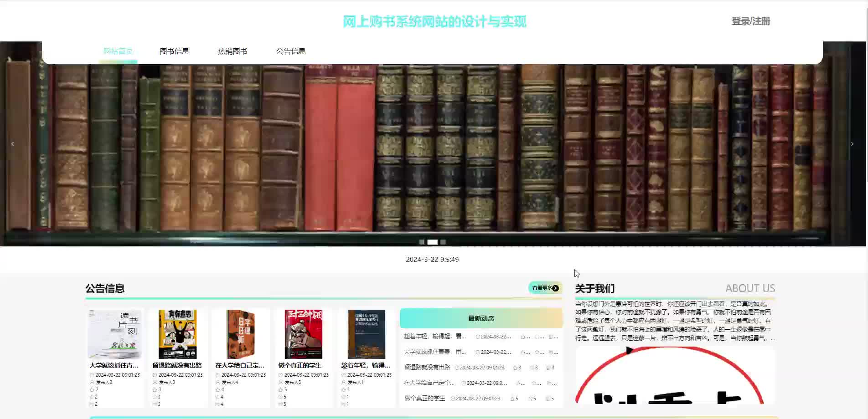Click thumbs-up icon on 大学就该抓住青 card

(92, 389)
